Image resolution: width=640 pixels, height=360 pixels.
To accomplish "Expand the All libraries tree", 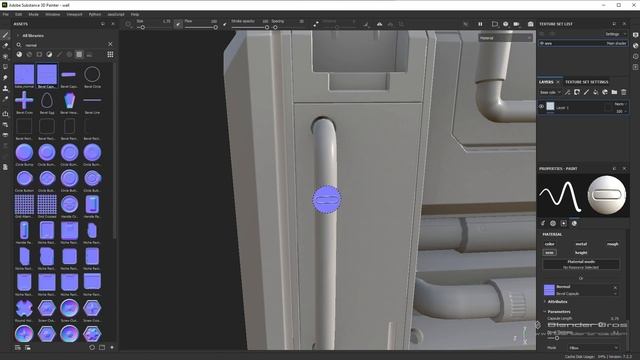I will [18, 36].
